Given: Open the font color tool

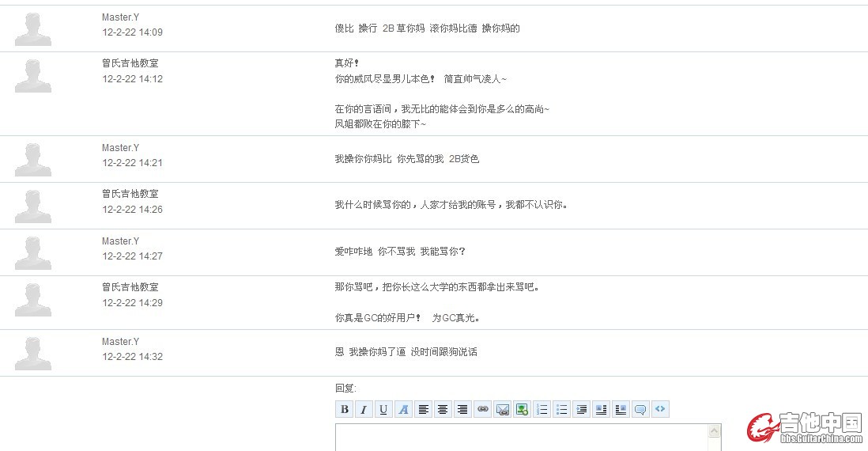Looking at the screenshot, I should pyautogui.click(x=403, y=409).
